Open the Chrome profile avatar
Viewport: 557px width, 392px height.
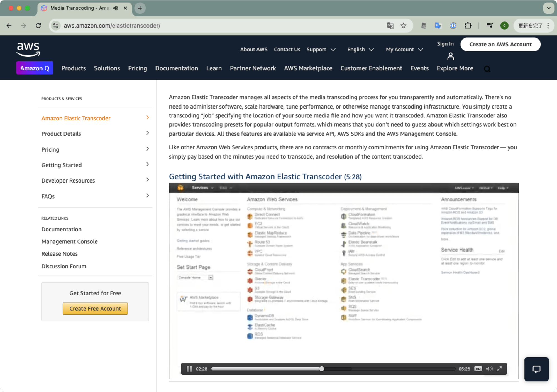pos(504,26)
